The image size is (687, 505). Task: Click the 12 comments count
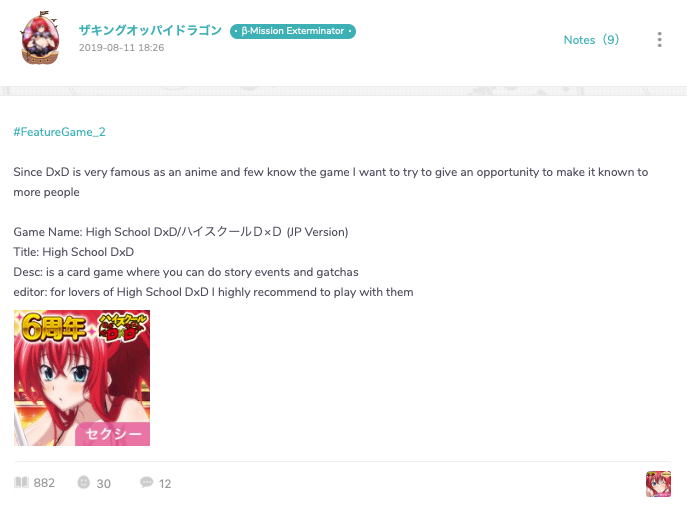[x=165, y=484]
